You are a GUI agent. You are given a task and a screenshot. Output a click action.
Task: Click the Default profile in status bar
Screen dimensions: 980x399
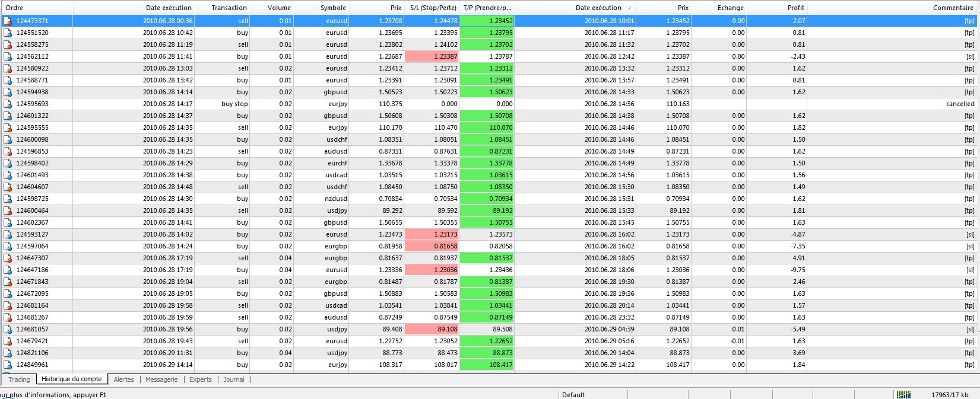click(573, 394)
